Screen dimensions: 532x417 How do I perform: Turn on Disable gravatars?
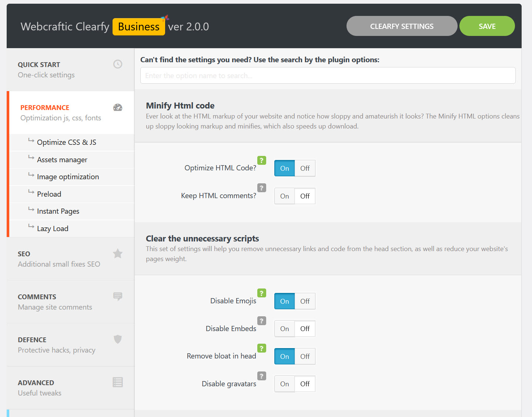click(x=284, y=384)
